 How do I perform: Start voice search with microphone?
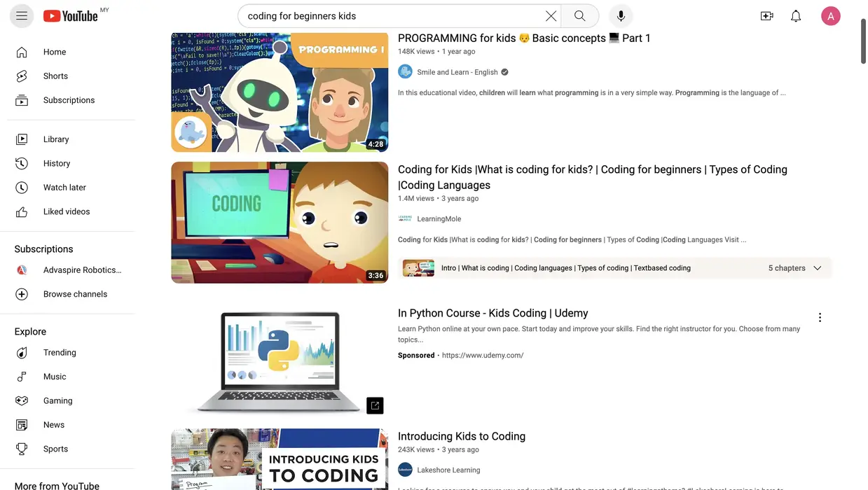[621, 16]
